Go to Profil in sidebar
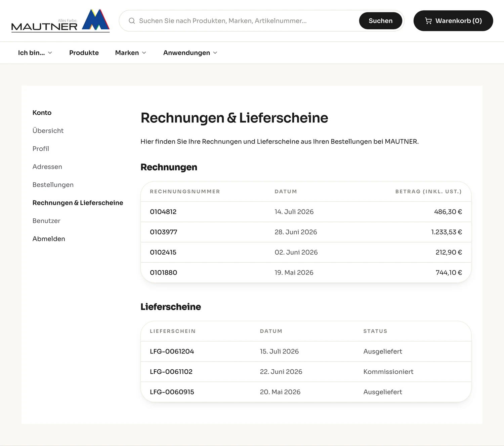 pyautogui.click(x=41, y=149)
